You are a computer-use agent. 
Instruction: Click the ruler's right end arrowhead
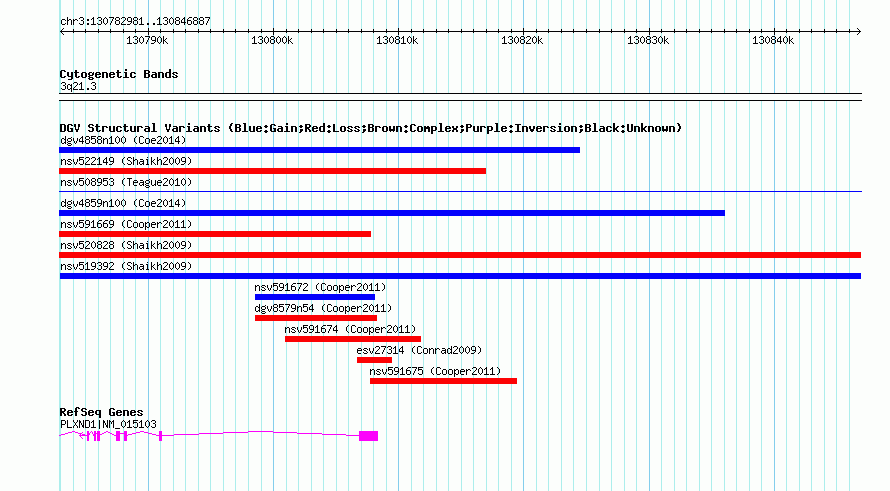(x=859, y=31)
